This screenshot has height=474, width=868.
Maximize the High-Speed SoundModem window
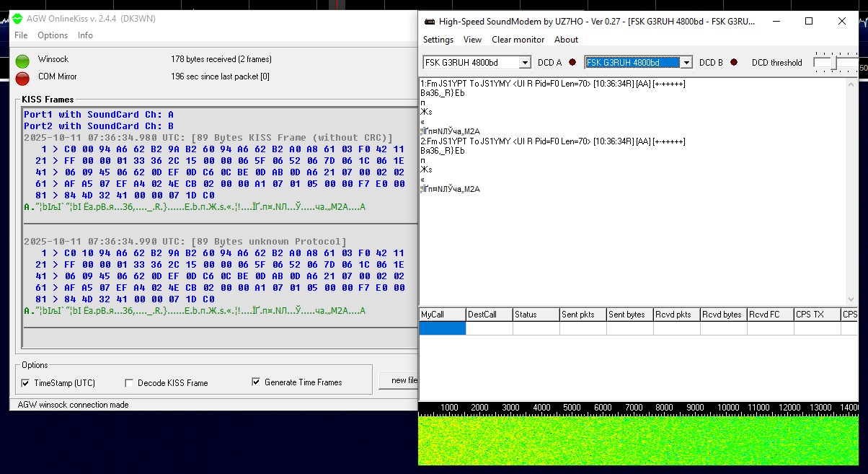[809, 22]
